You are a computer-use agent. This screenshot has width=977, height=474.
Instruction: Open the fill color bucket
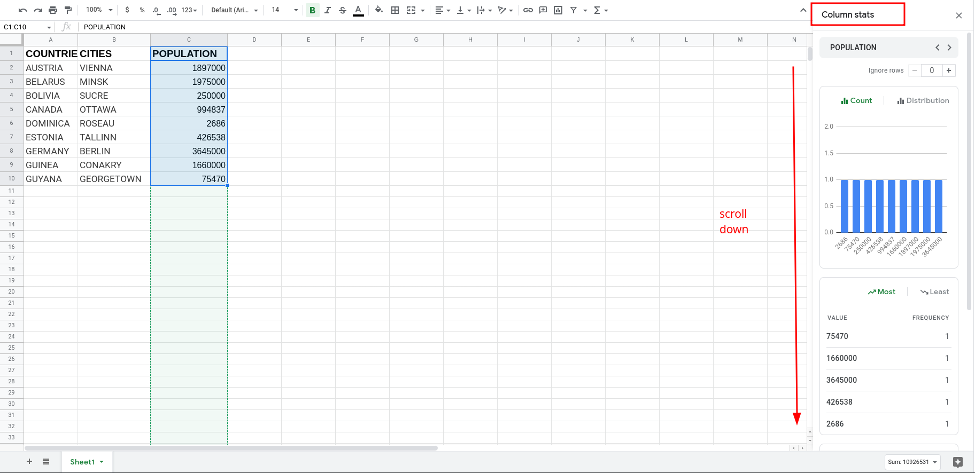(379, 10)
